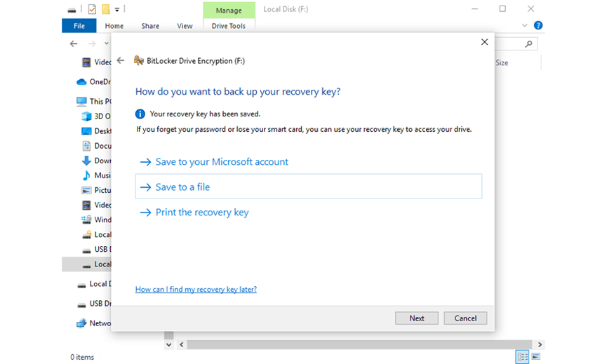The image size is (607, 364).
Task: Open the Quick Access Toolbar dropdown arrow
Action: (117, 10)
